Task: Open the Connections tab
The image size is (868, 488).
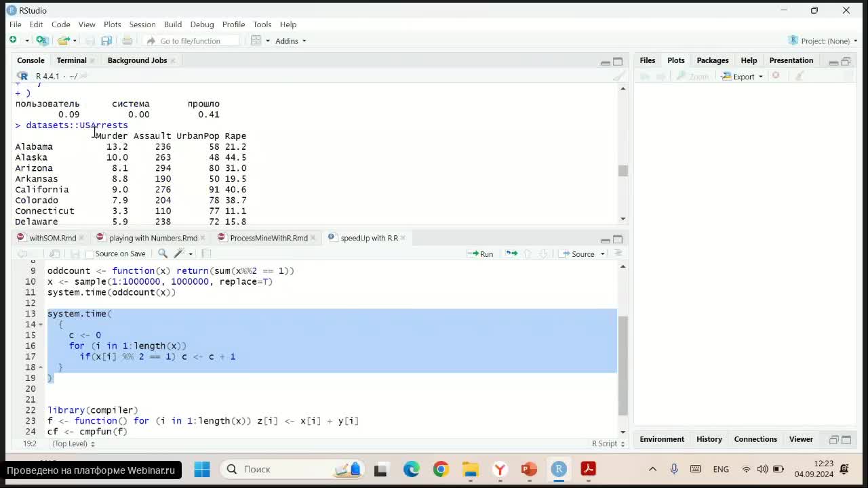Action: pos(755,439)
